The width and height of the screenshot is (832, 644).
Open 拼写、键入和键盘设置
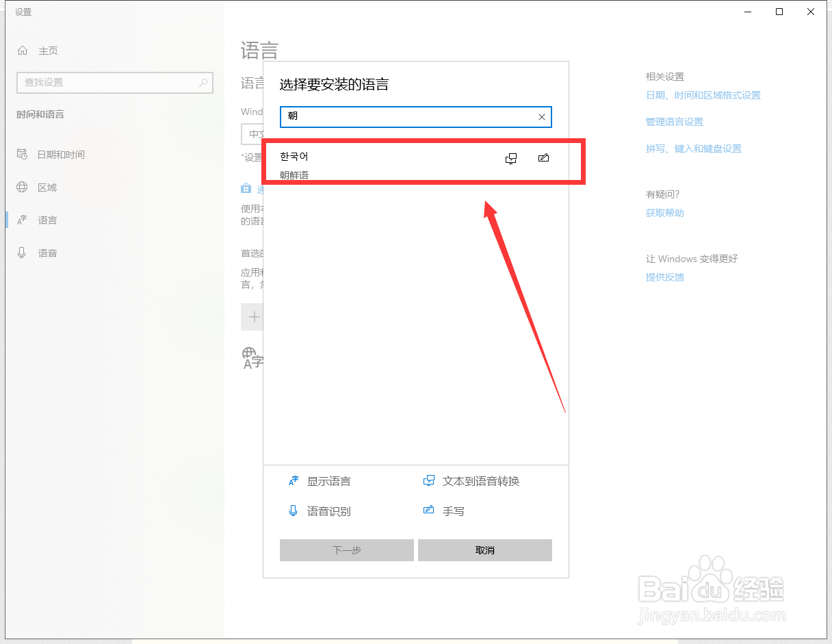693,148
